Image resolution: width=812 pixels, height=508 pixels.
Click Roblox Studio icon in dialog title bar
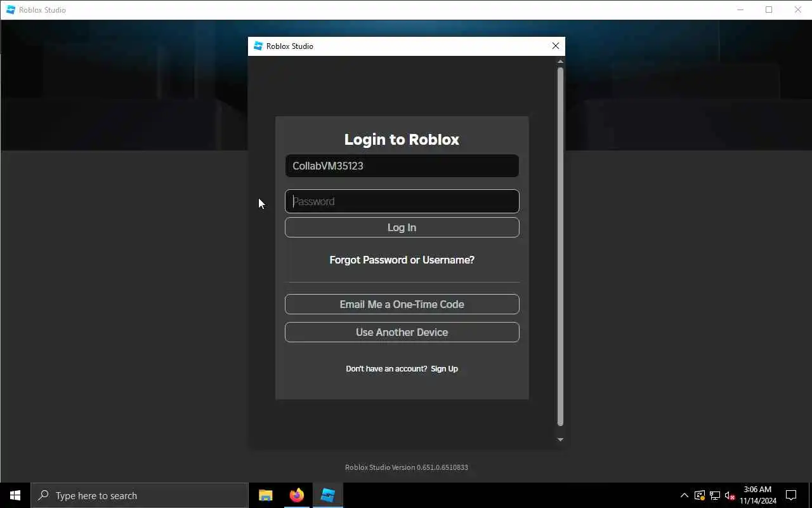coord(258,46)
